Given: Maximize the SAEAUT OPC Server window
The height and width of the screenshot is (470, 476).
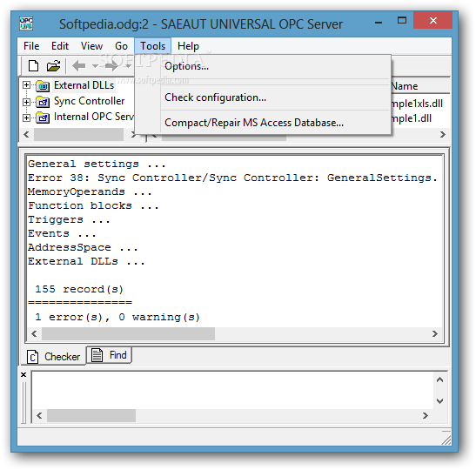Looking at the screenshot, I should 402,21.
